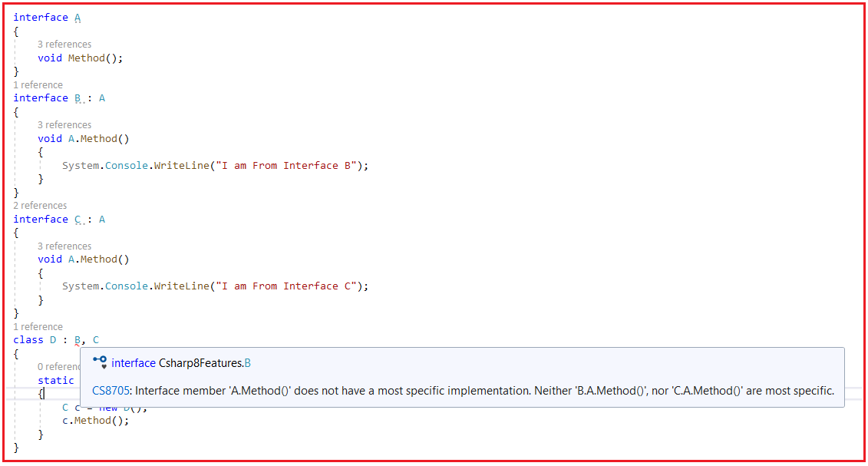The width and height of the screenshot is (868, 466).
Task: Click the C identifier in class D declaration
Action: coord(96,340)
